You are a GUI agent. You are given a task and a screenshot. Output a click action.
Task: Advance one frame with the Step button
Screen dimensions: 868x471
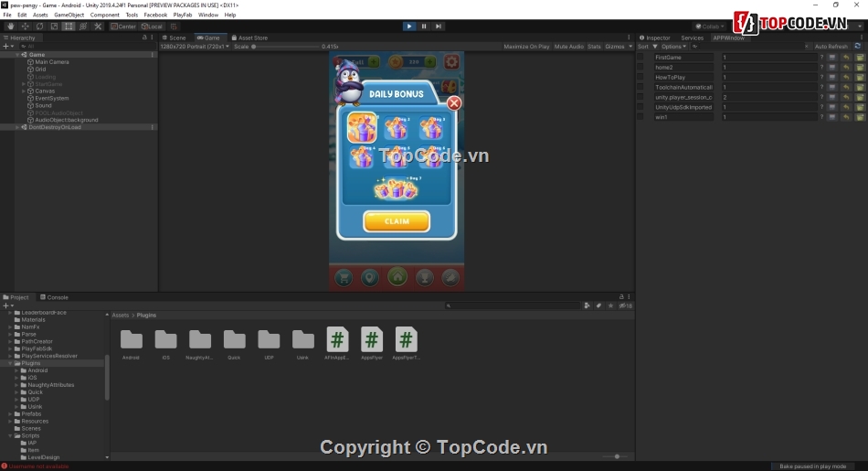(439, 26)
